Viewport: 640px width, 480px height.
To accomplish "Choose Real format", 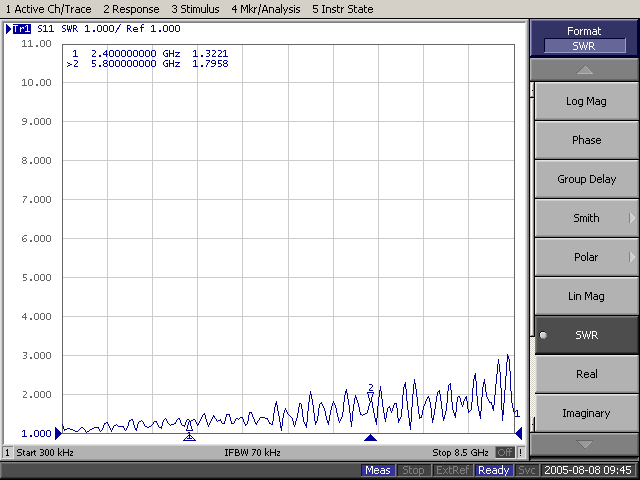I will (x=586, y=374).
